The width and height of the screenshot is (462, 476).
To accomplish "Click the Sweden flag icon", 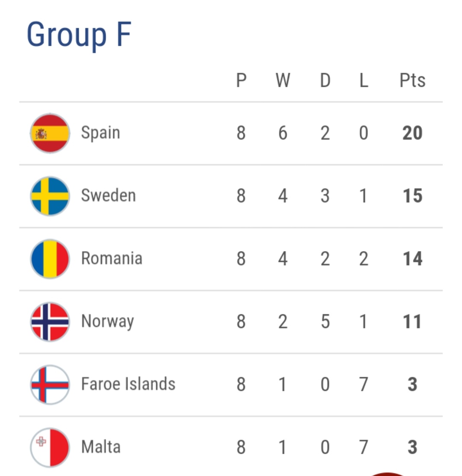I will click(x=50, y=196).
